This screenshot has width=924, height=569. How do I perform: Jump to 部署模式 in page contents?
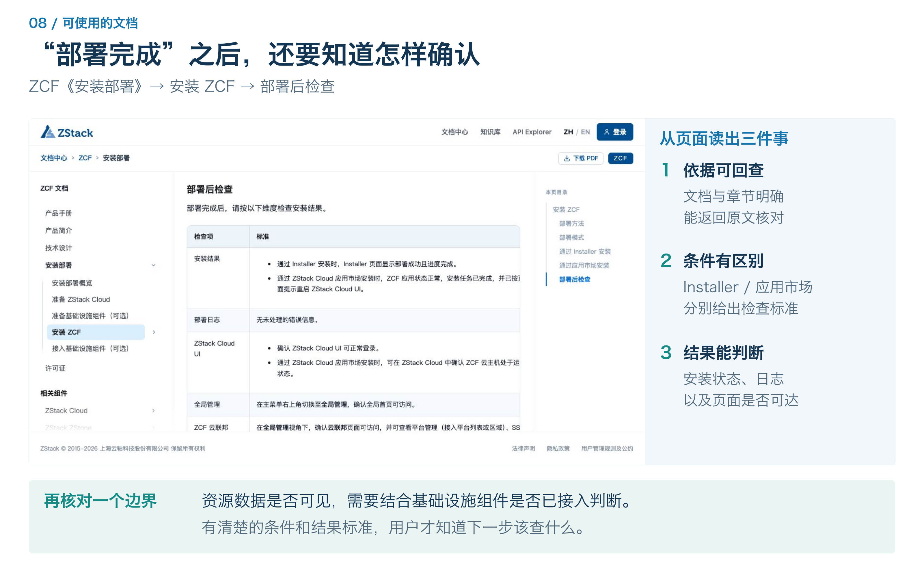tap(571, 237)
